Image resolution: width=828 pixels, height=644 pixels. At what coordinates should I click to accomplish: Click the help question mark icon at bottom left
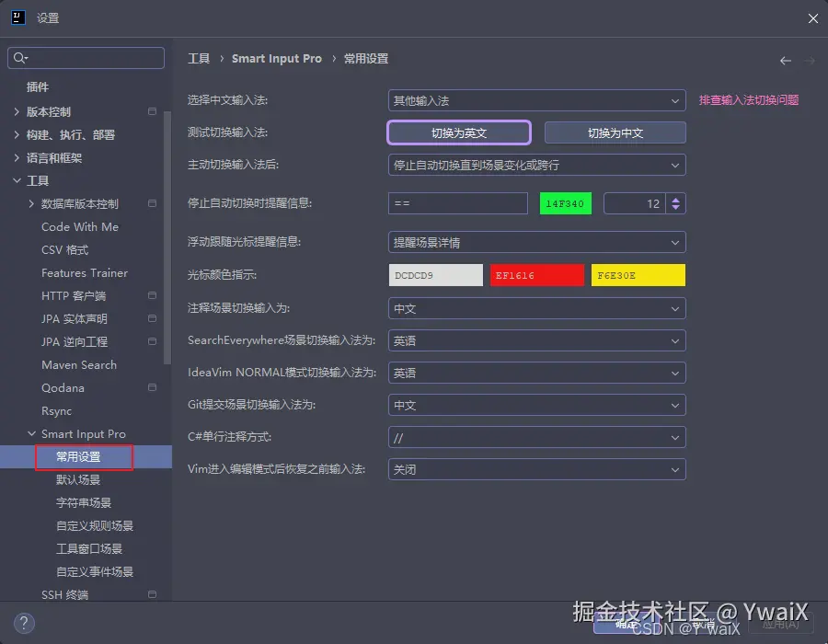[x=23, y=623]
